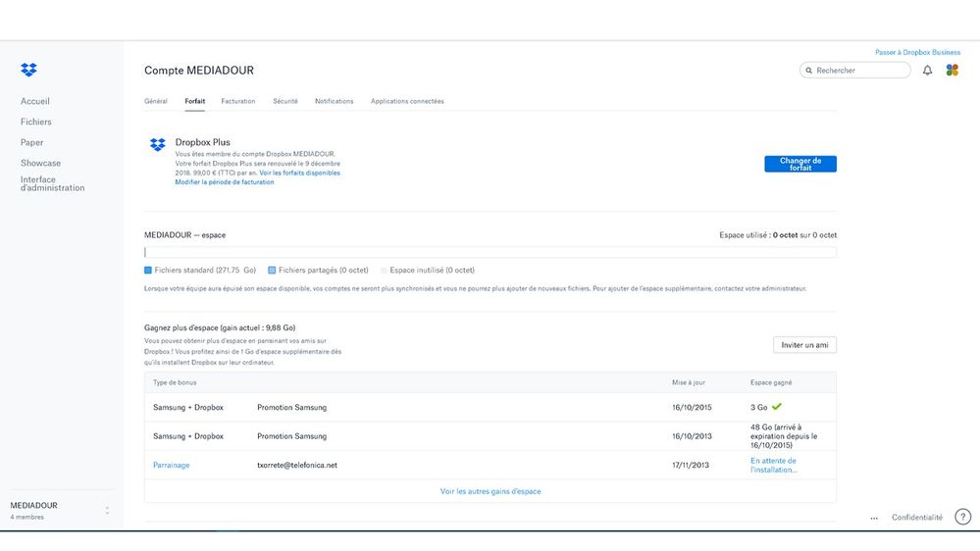Expand Voir les autres gains d'espace
Image resolution: width=980 pixels, height=551 pixels.
(490, 491)
